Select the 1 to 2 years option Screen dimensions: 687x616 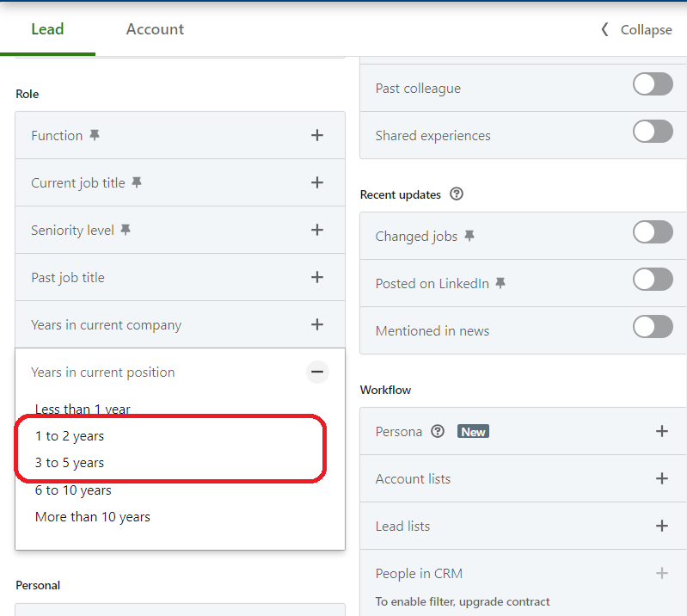70,436
